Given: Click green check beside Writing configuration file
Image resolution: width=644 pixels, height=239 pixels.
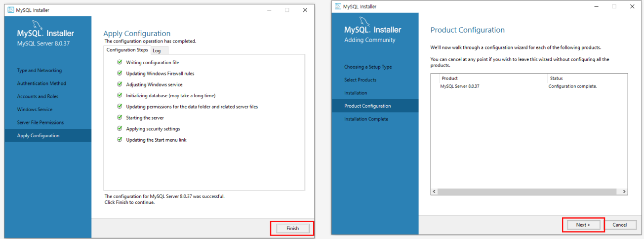Looking at the screenshot, I should (x=120, y=62).
